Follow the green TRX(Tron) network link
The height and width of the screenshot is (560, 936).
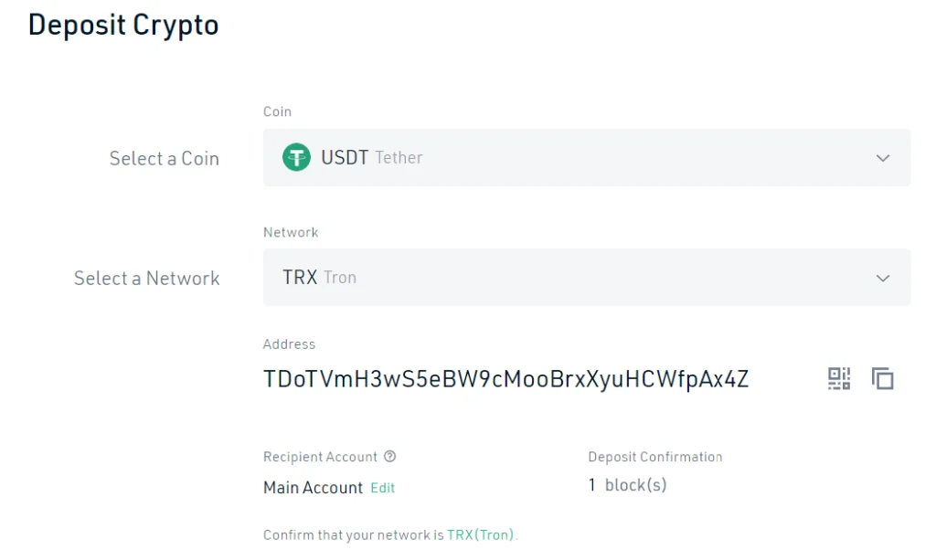(482, 535)
